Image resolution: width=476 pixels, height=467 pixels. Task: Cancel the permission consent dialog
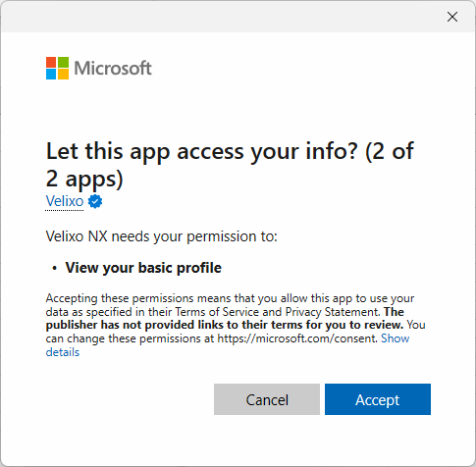(x=267, y=399)
